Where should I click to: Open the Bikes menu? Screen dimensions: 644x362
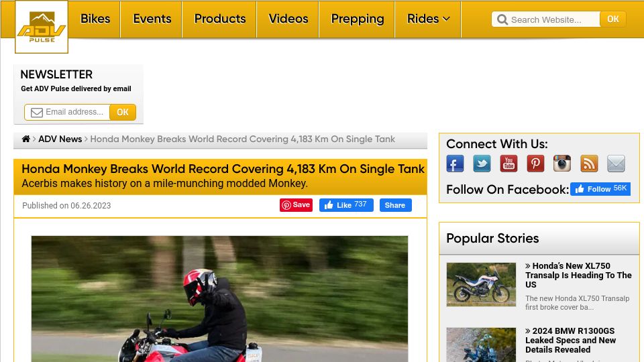(x=95, y=19)
